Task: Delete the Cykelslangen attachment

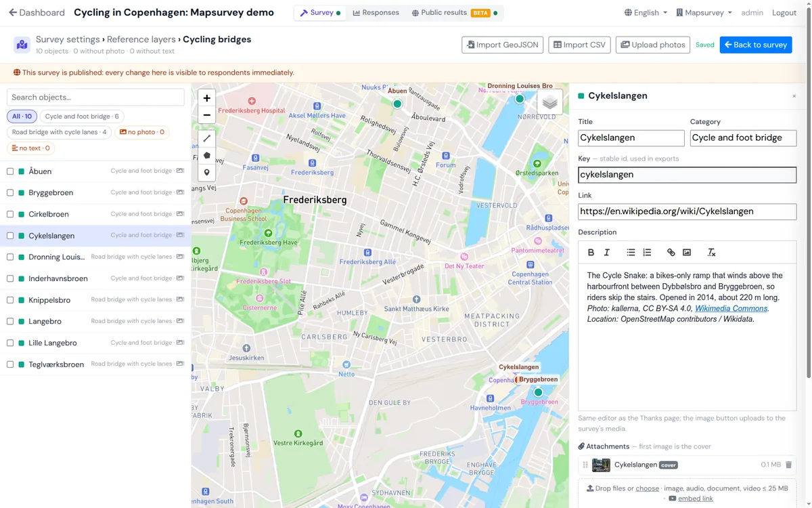Action: [788, 465]
